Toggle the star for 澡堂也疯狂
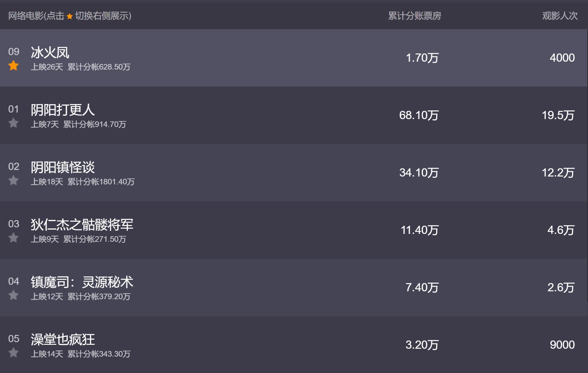The width and height of the screenshot is (588, 373). (13, 353)
